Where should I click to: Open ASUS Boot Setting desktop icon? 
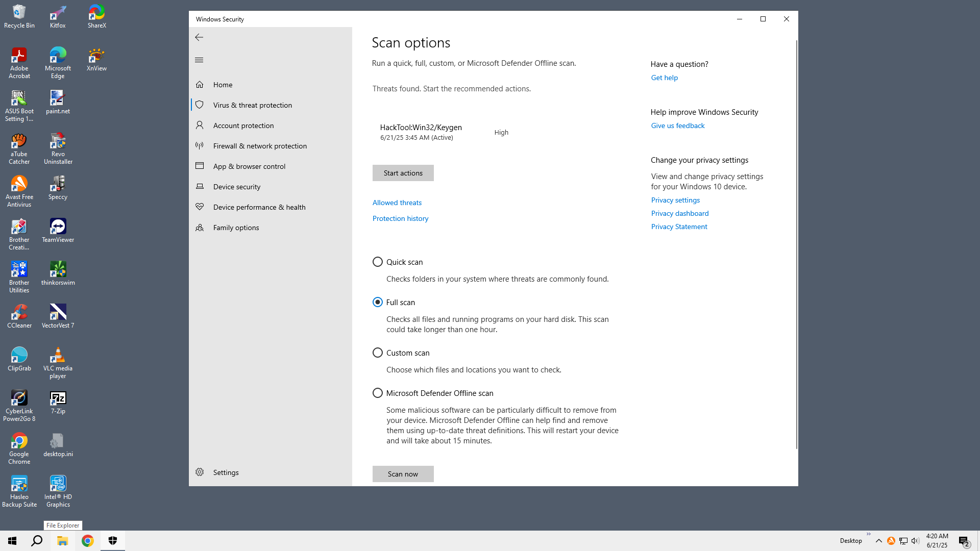click(x=19, y=106)
